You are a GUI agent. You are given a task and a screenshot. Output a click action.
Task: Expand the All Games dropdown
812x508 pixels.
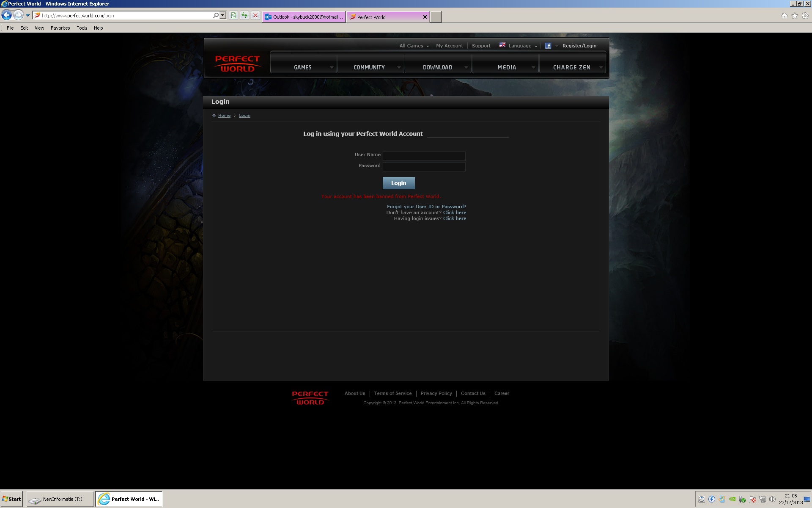(414, 46)
